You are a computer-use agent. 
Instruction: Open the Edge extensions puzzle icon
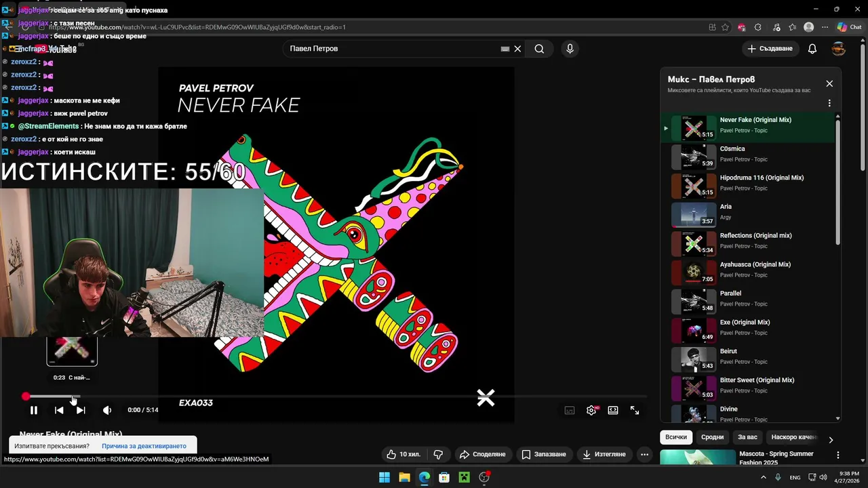click(758, 27)
